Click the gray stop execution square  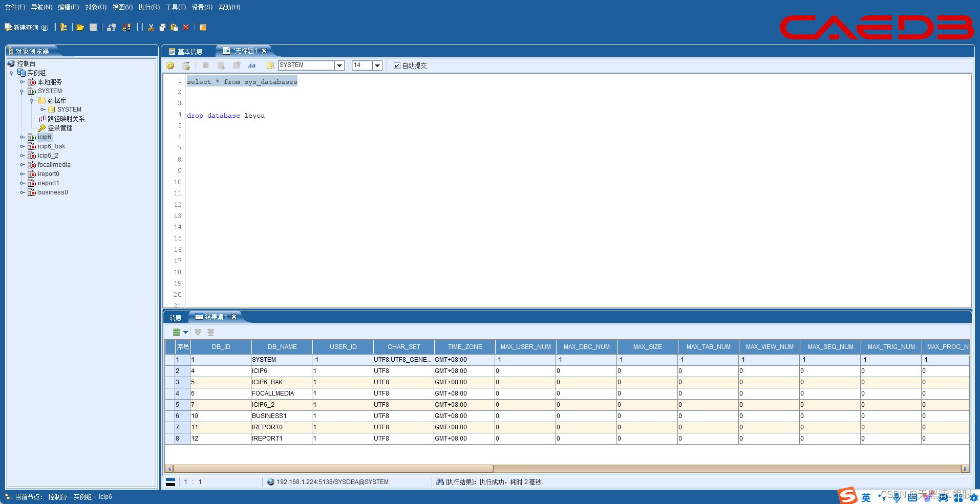(x=205, y=65)
